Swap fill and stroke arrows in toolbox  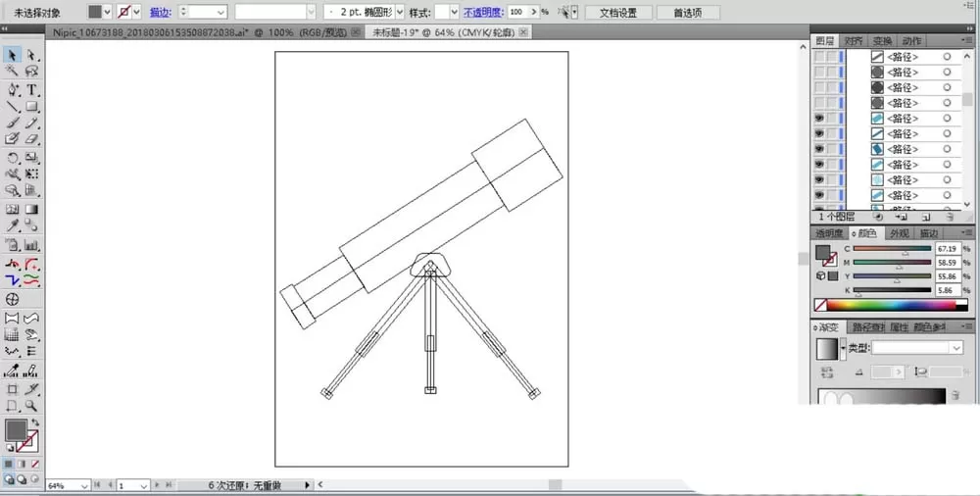coord(35,422)
